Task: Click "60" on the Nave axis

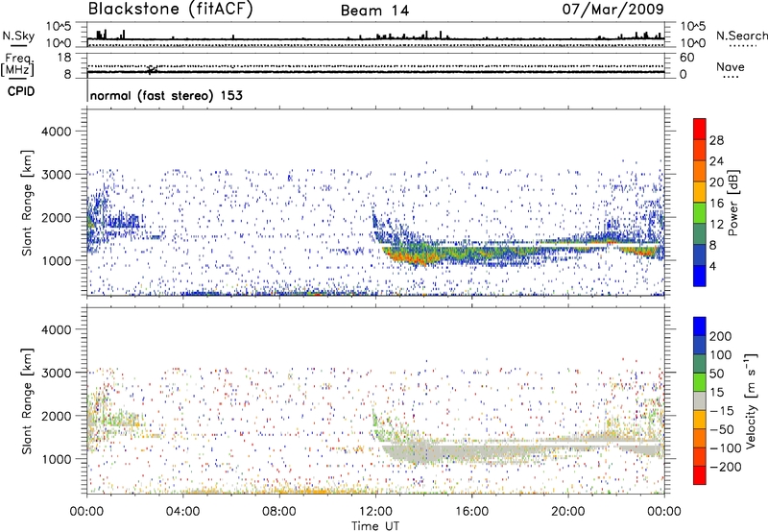Action: (x=687, y=58)
